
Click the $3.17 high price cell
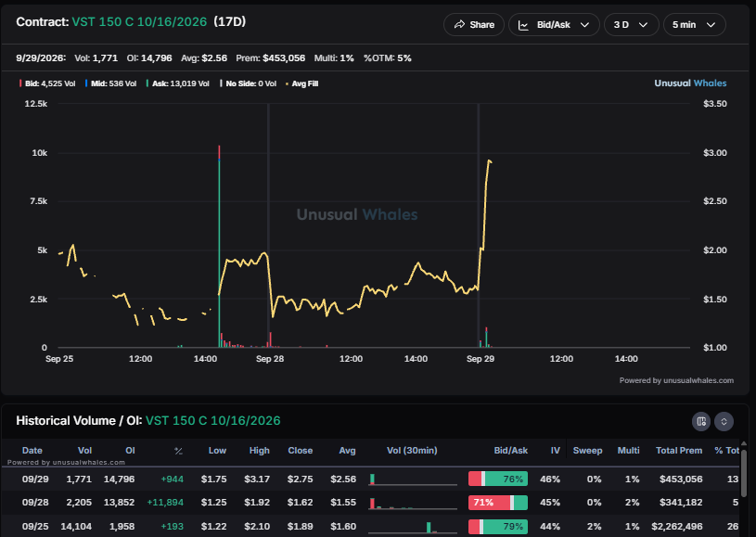(x=257, y=479)
